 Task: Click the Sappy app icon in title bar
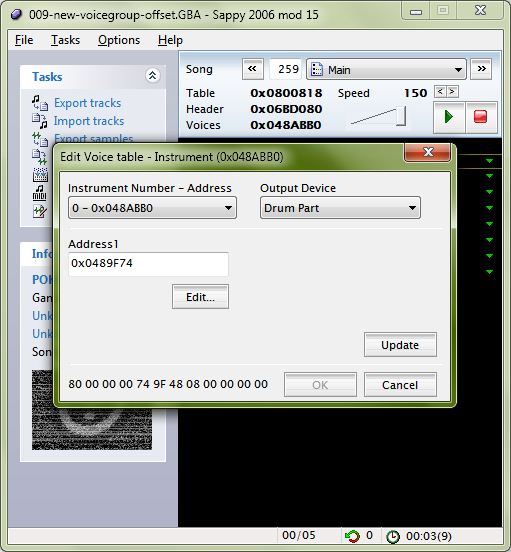[16, 14]
